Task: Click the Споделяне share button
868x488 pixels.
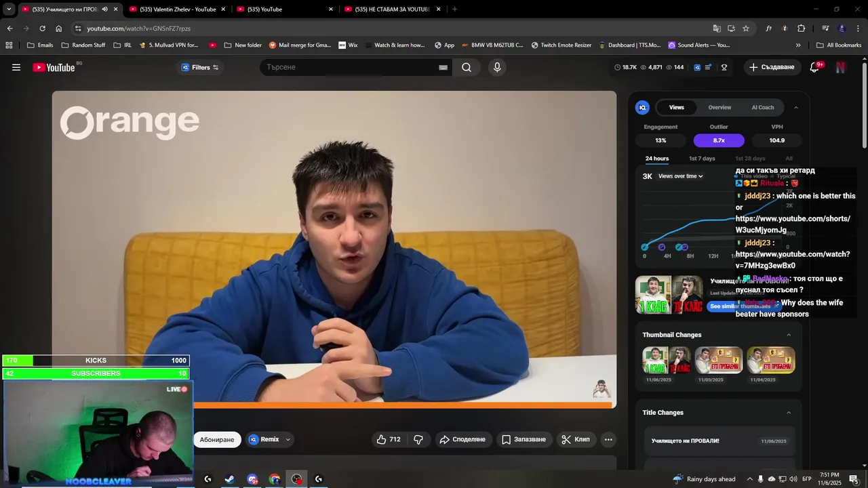Action: point(462,439)
